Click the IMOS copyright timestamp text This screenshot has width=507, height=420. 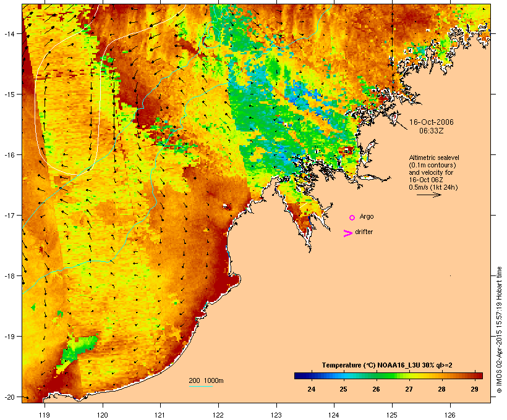(x=499, y=330)
